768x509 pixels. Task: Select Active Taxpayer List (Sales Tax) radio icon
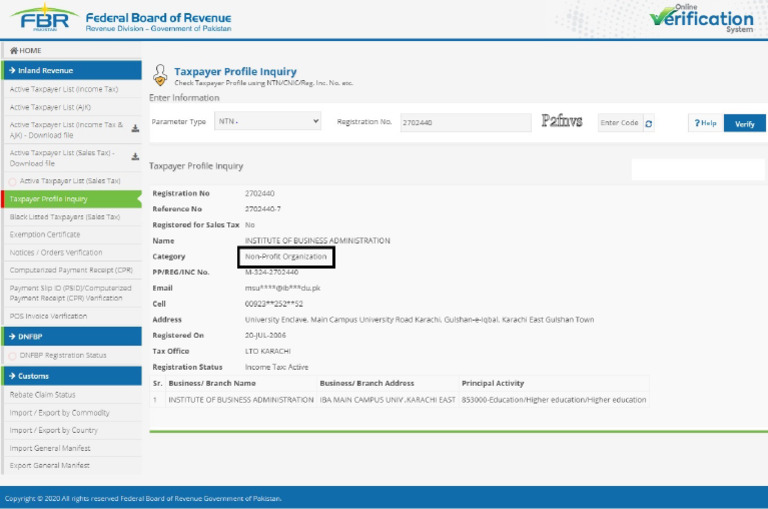click(x=12, y=181)
